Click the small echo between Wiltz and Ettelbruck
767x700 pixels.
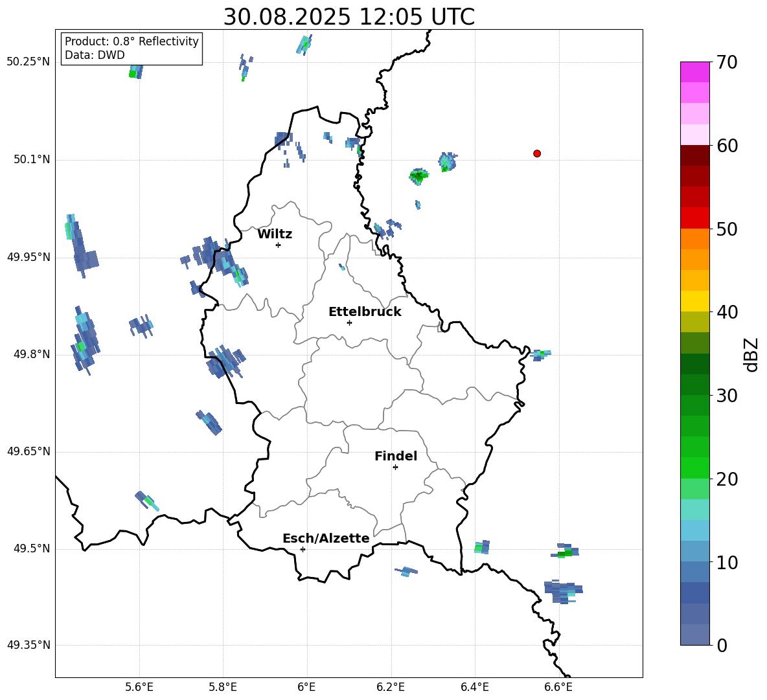pos(342,267)
